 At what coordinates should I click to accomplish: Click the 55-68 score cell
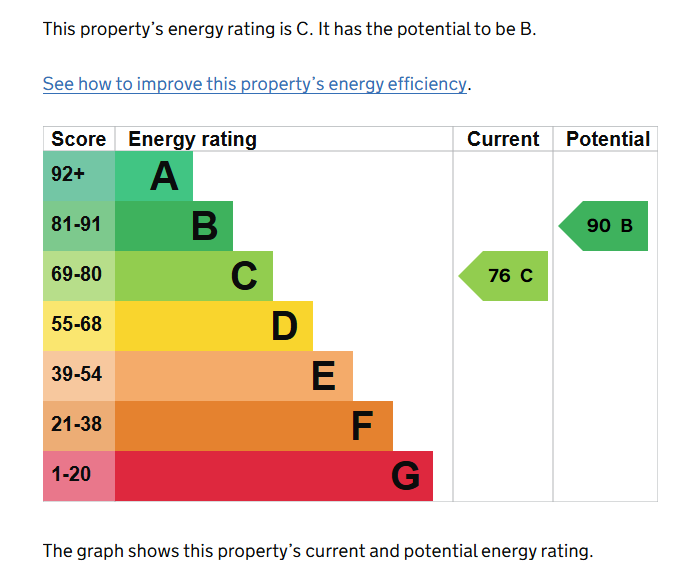pos(79,326)
